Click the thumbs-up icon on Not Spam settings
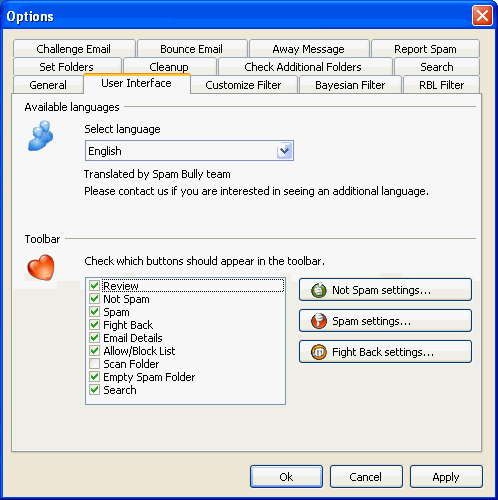 [319, 290]
